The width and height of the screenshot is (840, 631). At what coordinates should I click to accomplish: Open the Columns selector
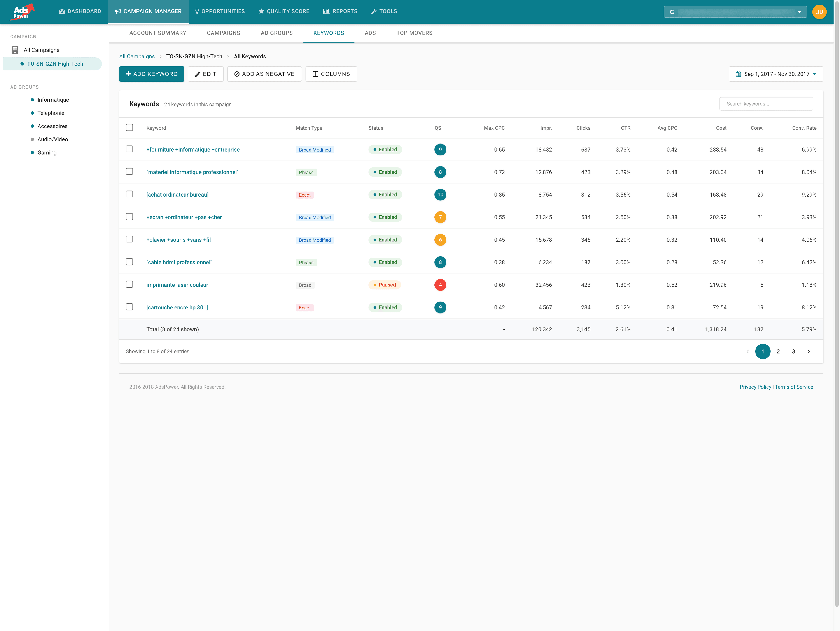[x=331, y=74]
